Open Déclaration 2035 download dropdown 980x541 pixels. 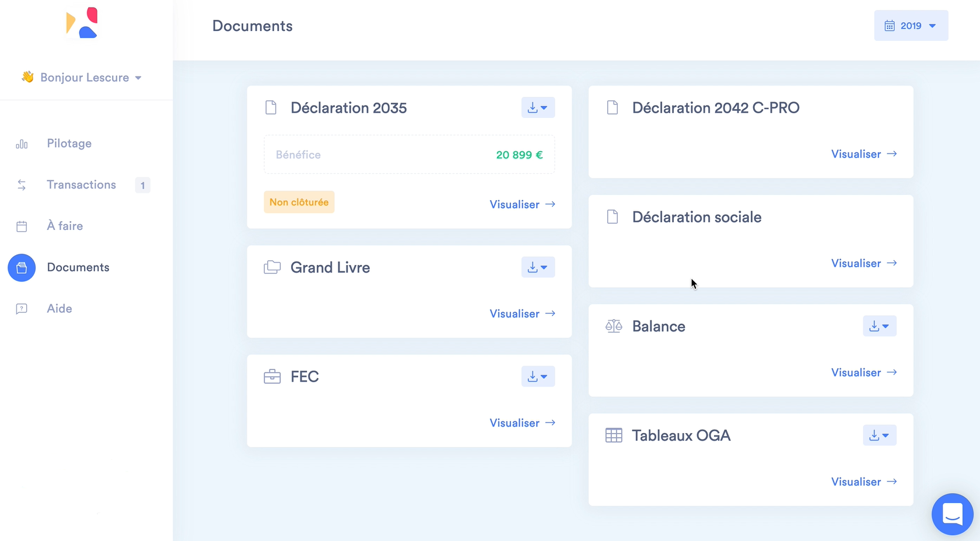click(537, 108)
